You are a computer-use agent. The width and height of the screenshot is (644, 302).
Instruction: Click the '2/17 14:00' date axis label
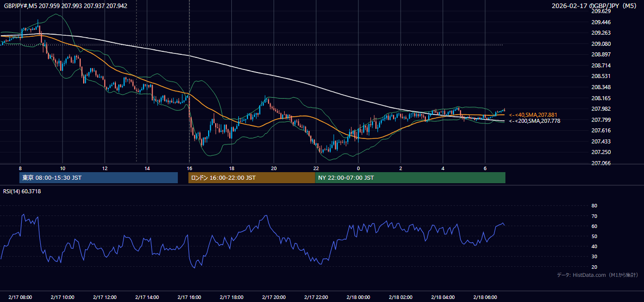point(147,297)
